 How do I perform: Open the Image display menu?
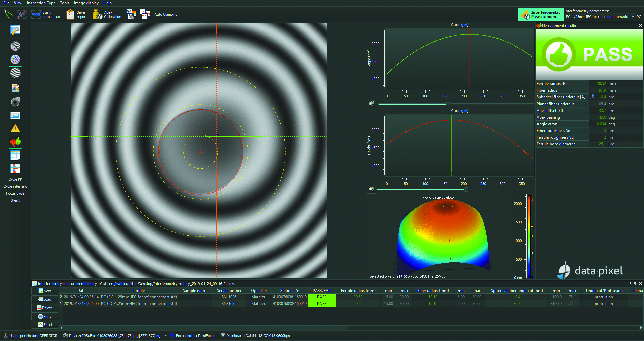(x=86, y=3)
